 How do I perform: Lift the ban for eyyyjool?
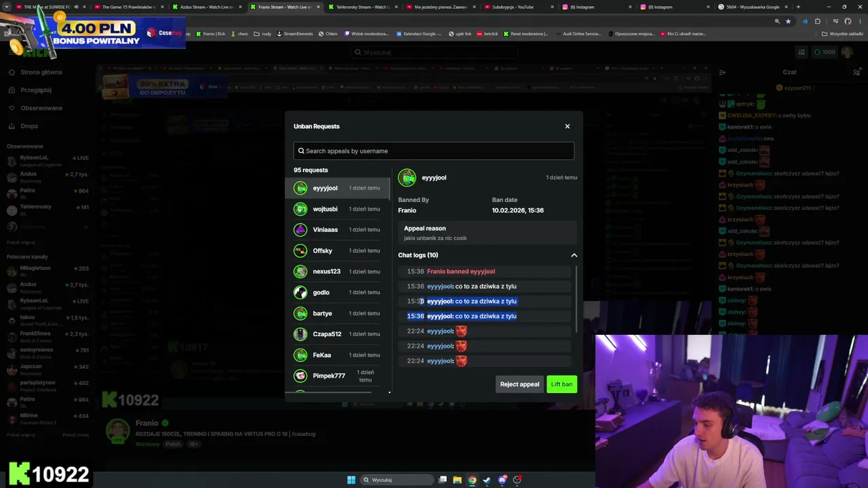click(561, 384)
